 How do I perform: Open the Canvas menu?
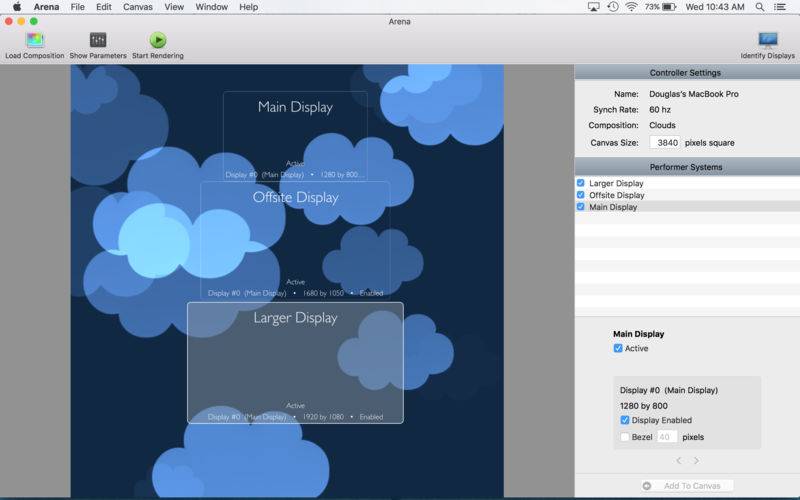[x=138, y=7]
